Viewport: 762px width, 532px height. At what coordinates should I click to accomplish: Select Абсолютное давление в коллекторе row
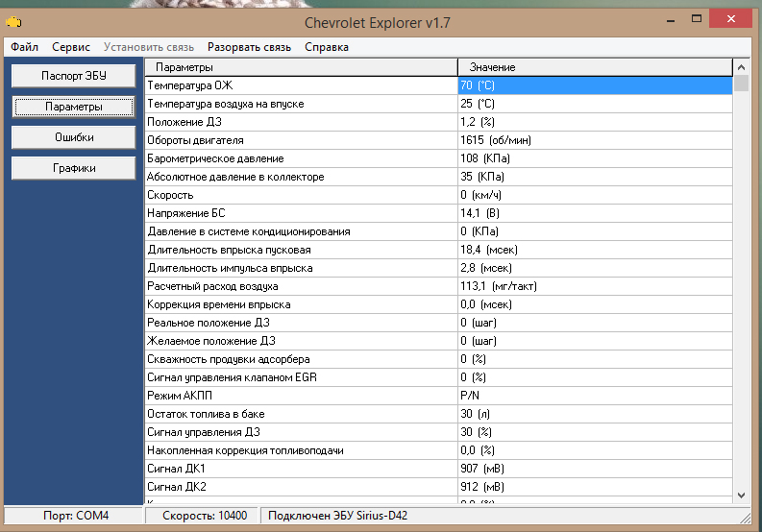(x=439, y=177)
